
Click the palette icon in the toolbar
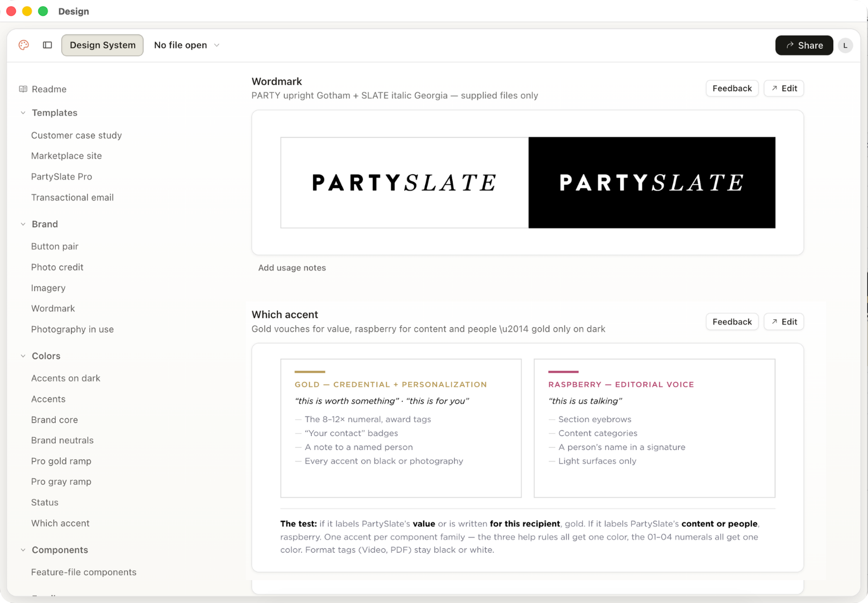click(23, 45)
